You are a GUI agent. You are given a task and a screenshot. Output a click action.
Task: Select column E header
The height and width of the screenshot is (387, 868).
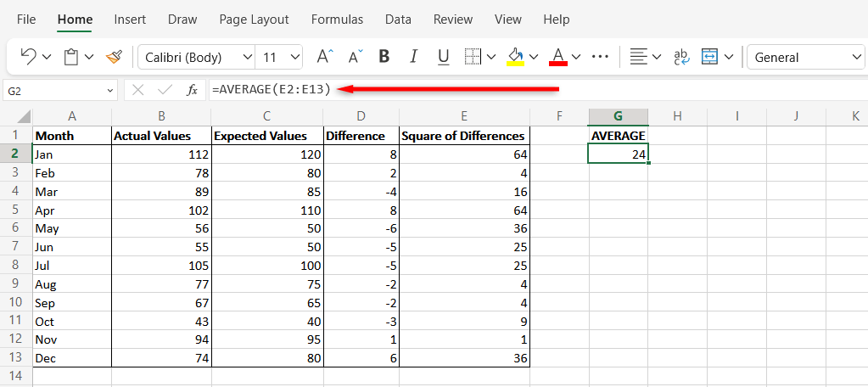click(x=463, y=115)
